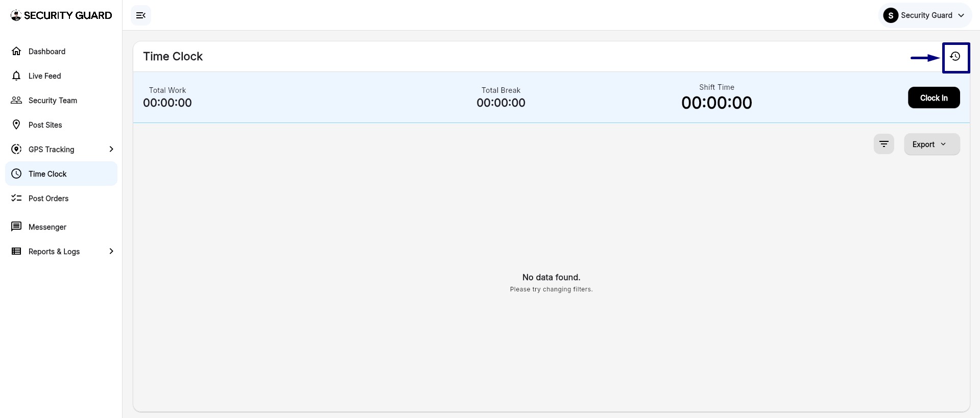Viewport: 980px width, 418px height.
Task: Click the Total Break label
Action: 501,90
